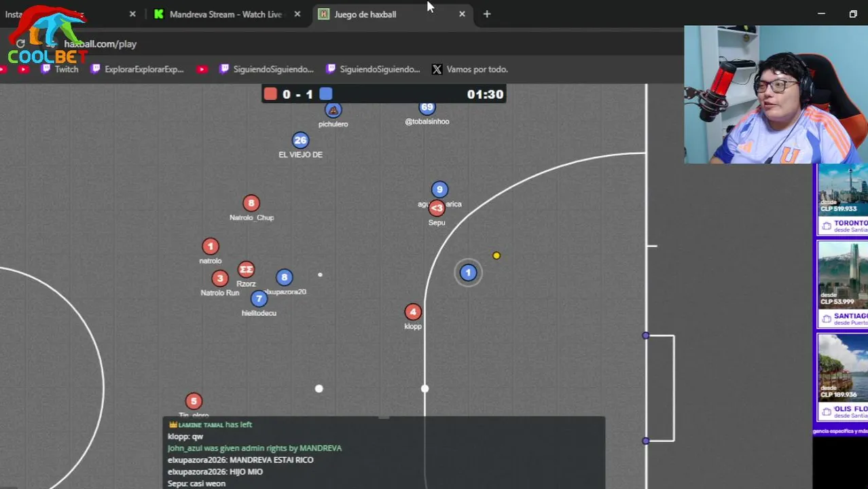Open the Toronto travel ad
The image size is (868, 489).
[842, 200]
